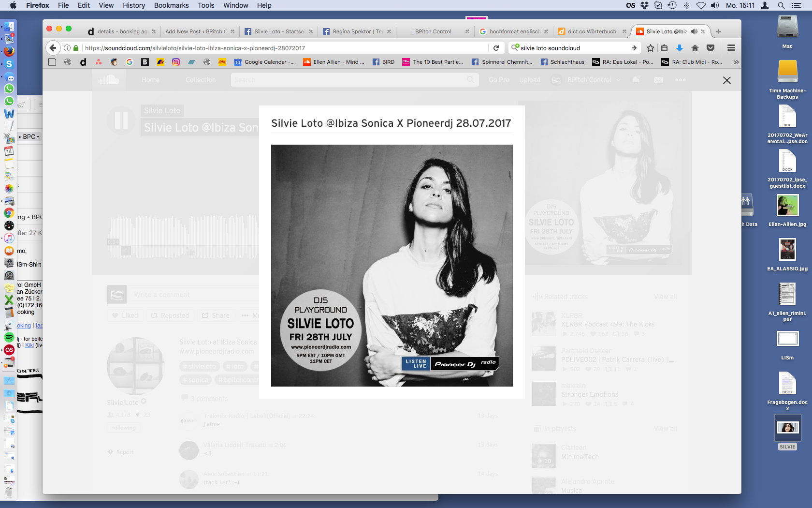
Task: Switch to Add New Post BPitch tab
Action: click(x=196, y=31)
